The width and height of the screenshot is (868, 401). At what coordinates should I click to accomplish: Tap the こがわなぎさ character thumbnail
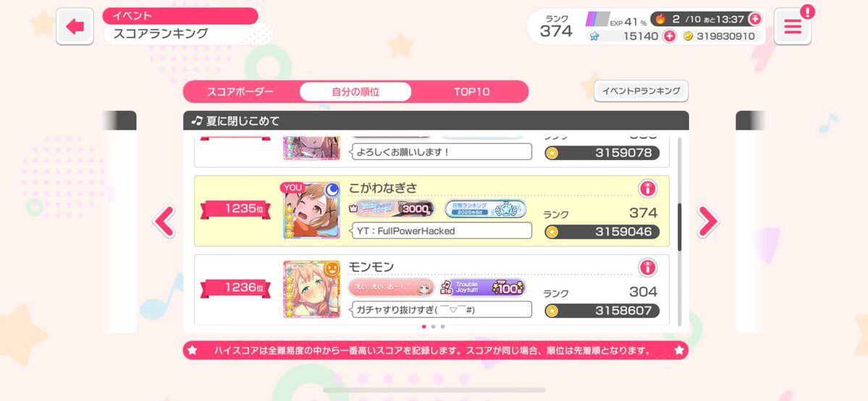point(312,211)
